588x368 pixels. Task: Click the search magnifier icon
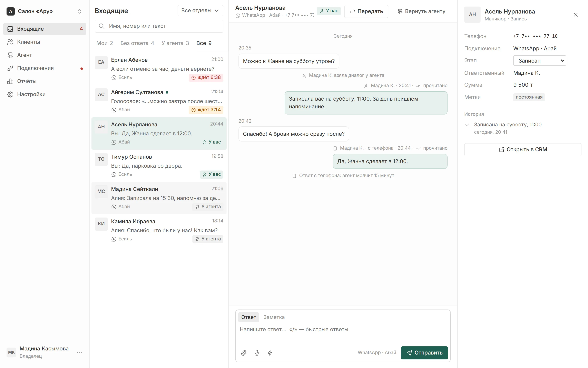pyautogui.click(x=101, y=26)
